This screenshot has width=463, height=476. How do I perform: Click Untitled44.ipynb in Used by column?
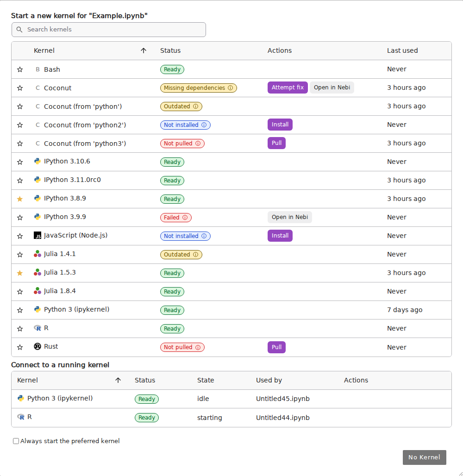tap(282, 417)
